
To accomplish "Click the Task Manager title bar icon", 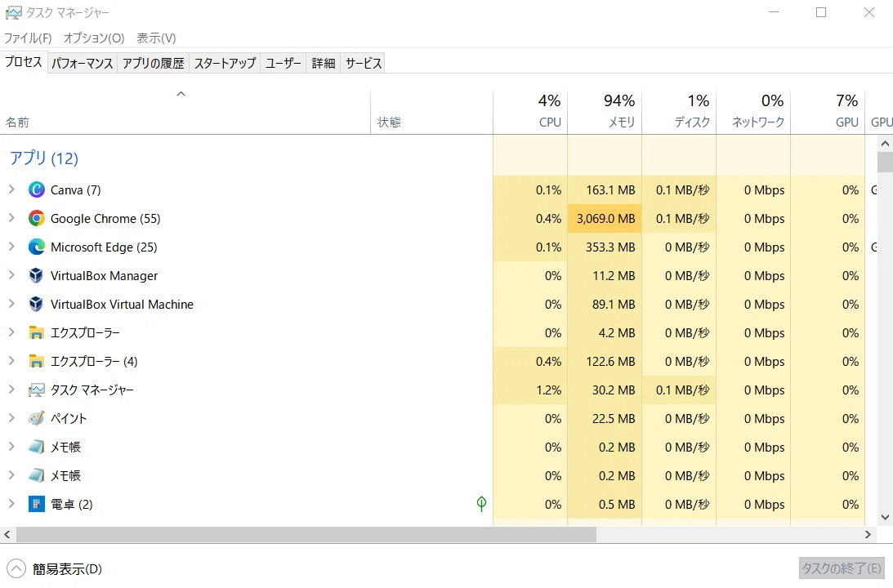I will pyautogui.click(x=13, y=12).
